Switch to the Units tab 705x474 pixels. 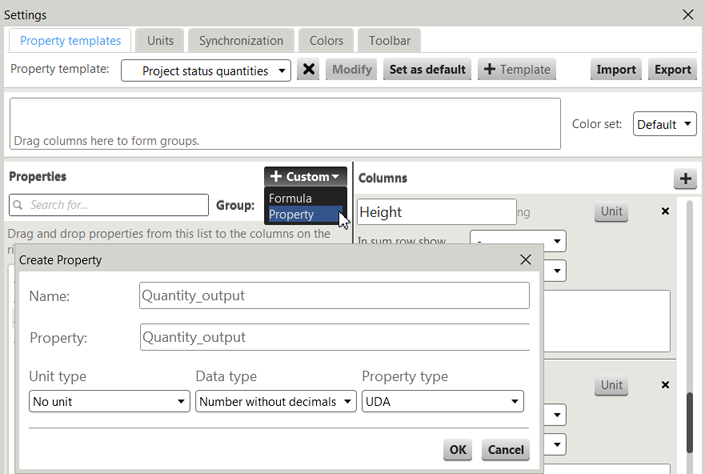tap(160, 41)
